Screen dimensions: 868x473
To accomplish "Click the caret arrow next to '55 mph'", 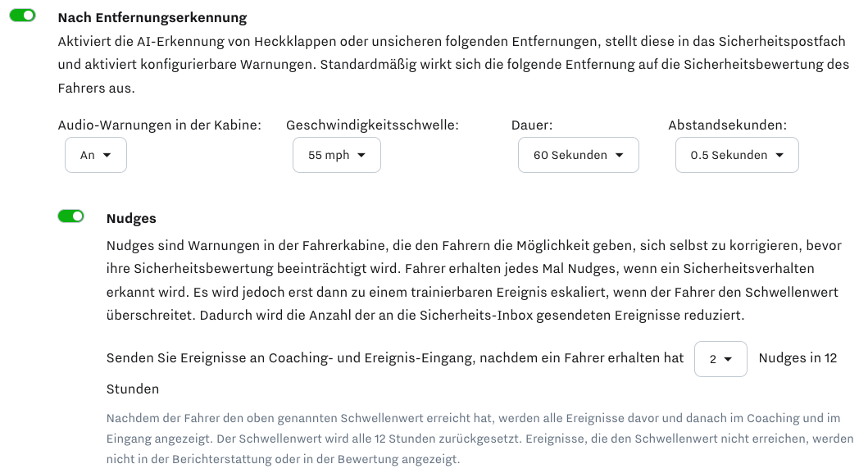I will pyautogui.click(x=361, y=155).
